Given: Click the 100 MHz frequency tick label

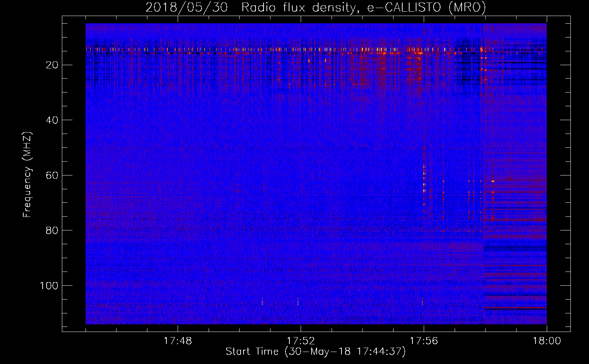Looking at the screenshot, I should tap(49, 286).
